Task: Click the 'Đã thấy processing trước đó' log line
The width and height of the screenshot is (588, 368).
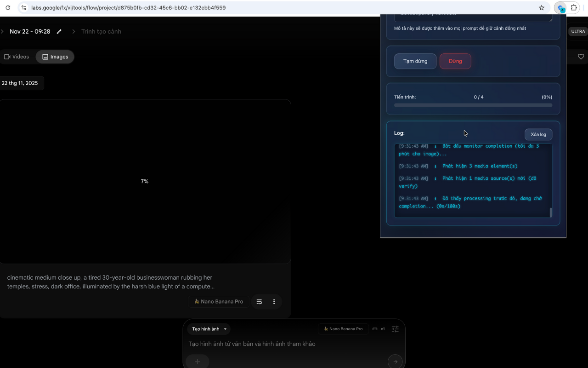Action: tap(470, 202)
